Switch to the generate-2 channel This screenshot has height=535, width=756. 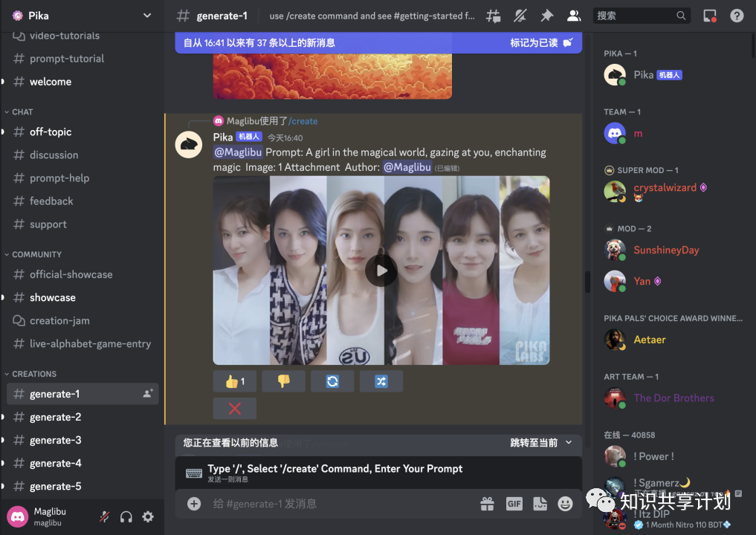point(54,417)
